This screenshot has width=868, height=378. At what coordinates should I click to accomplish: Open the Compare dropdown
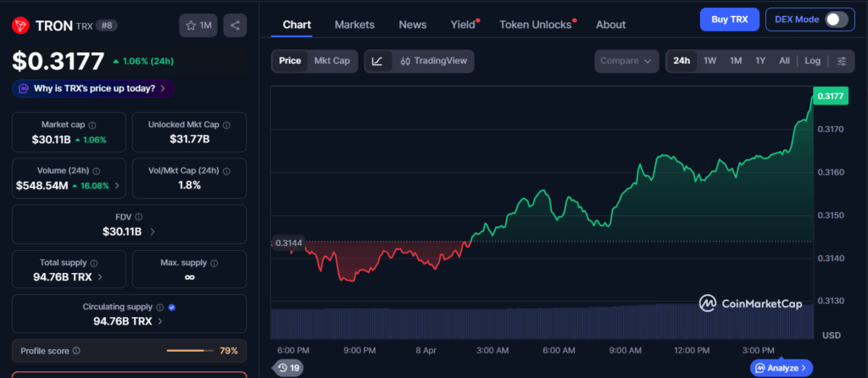click(626, 61)
